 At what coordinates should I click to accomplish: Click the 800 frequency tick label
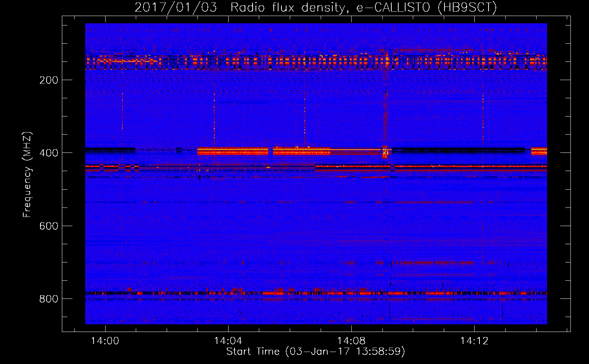pyautogui.click(x=49, y=299)
